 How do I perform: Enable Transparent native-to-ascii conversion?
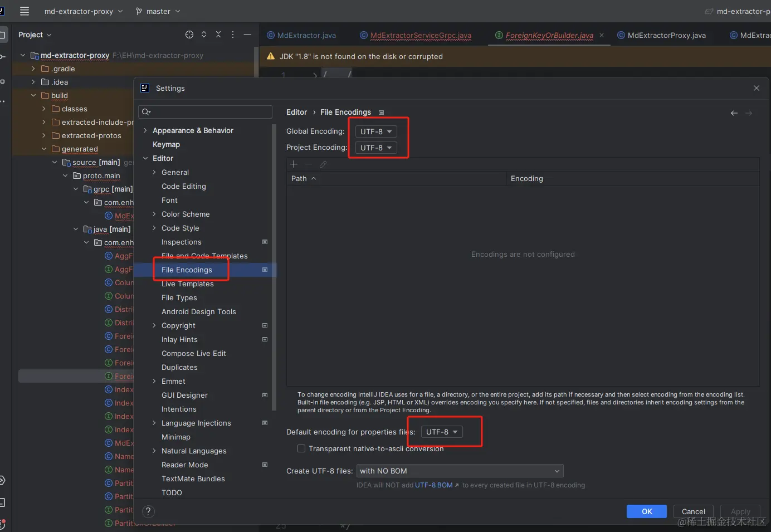(x=301, y=448)
